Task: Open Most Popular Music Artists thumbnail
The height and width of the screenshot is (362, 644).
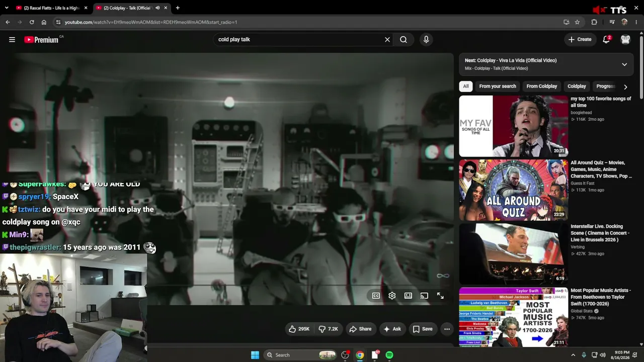Action: point(513,317)
